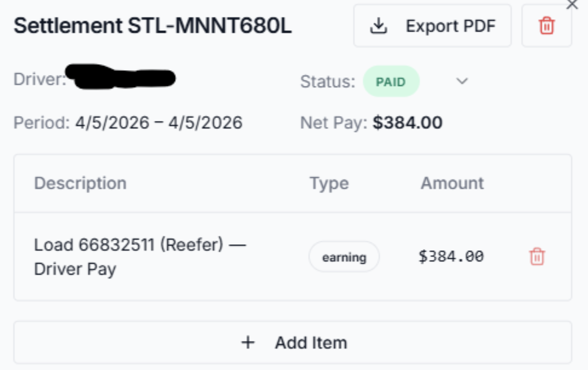
Task: Remove the Load 66832511 line item
Action: [x=537, y=257]
